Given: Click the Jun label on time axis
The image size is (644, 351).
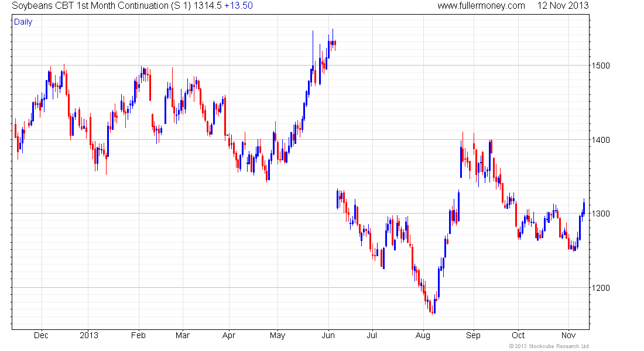Looking at the screenshot, I should coord(328,335).
